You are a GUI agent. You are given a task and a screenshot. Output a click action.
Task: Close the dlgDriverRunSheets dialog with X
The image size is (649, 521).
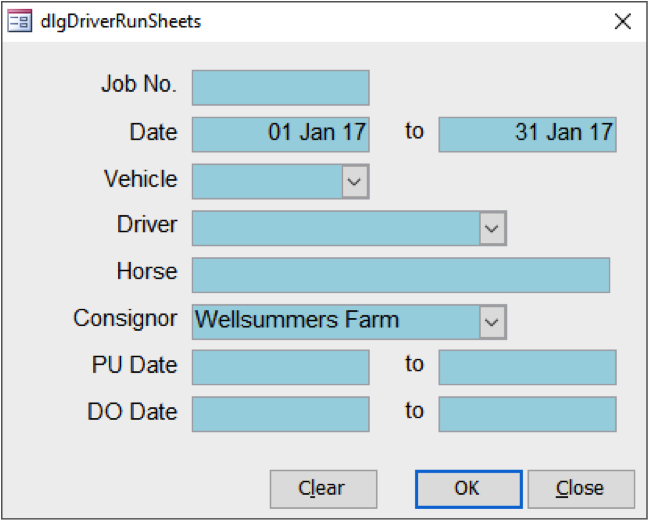pyautogui.click(x=623, y=21)
